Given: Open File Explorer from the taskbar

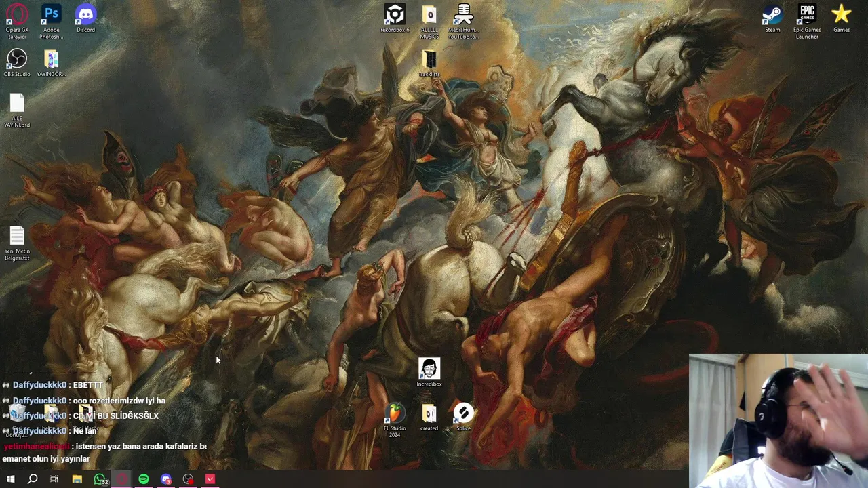Looking at the screenshot, I should (77, 479).
